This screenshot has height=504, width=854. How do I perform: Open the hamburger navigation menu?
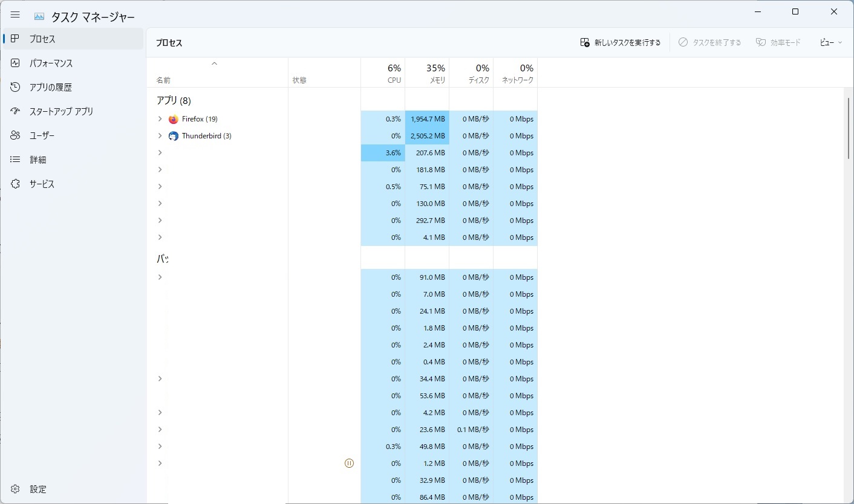tap(15, 15)
